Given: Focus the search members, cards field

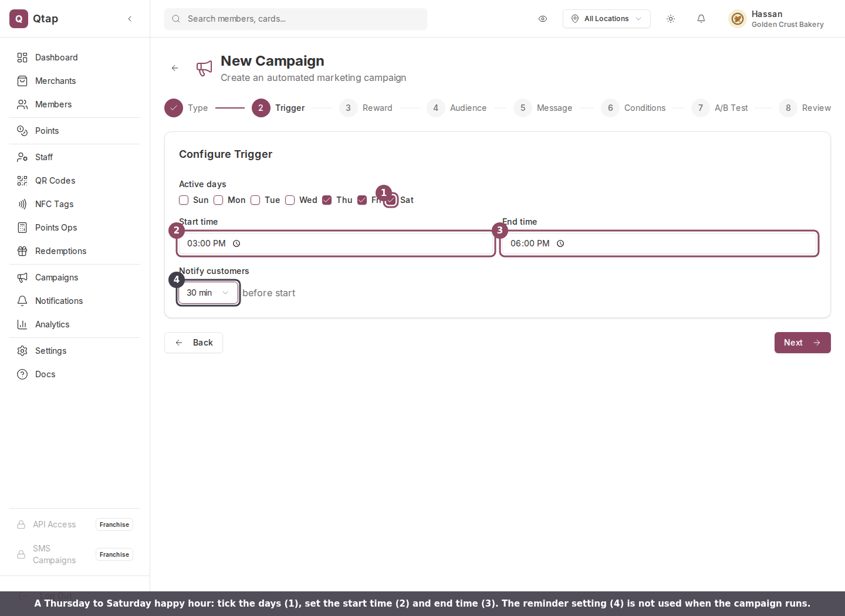Looking at the screenshot, I should [x=296, y=19].
